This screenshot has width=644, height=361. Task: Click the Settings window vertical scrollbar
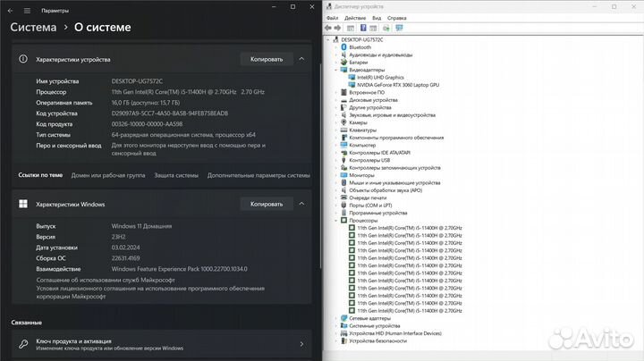pos(320,165)
